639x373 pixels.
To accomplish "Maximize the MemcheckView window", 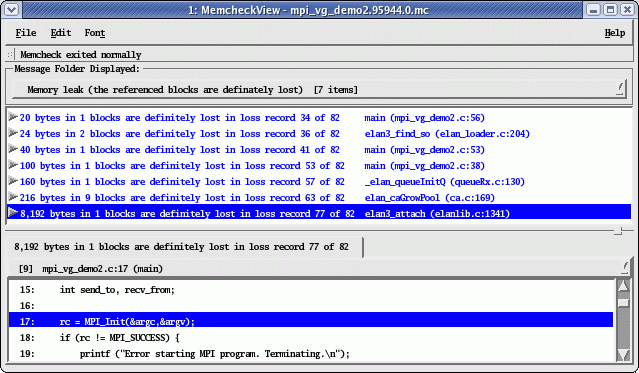I will coord(610,9).
